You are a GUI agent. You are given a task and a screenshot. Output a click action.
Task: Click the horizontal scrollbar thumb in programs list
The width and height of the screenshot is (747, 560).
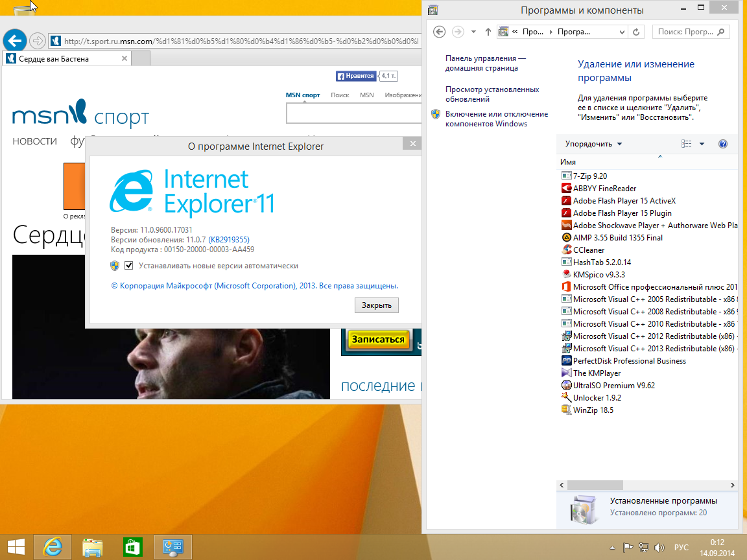pos(595,485)
